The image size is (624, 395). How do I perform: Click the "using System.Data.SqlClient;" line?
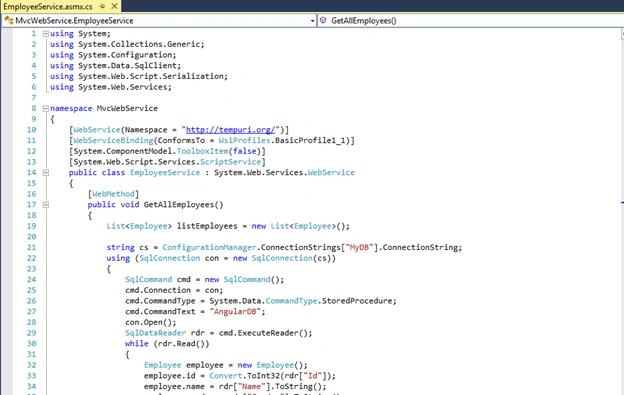coord(115,66)
